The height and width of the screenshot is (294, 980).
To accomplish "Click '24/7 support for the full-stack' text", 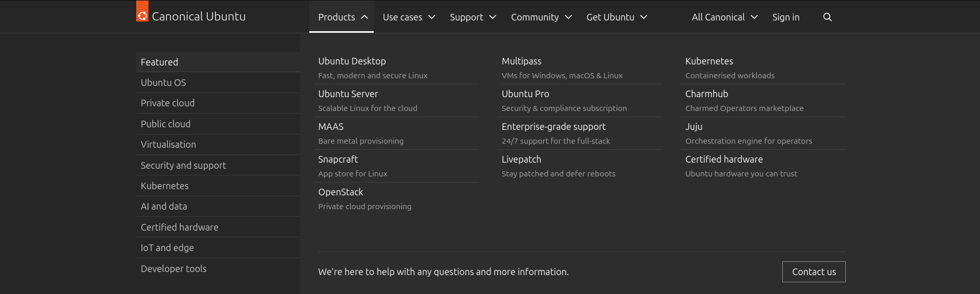I will point(556,141).
